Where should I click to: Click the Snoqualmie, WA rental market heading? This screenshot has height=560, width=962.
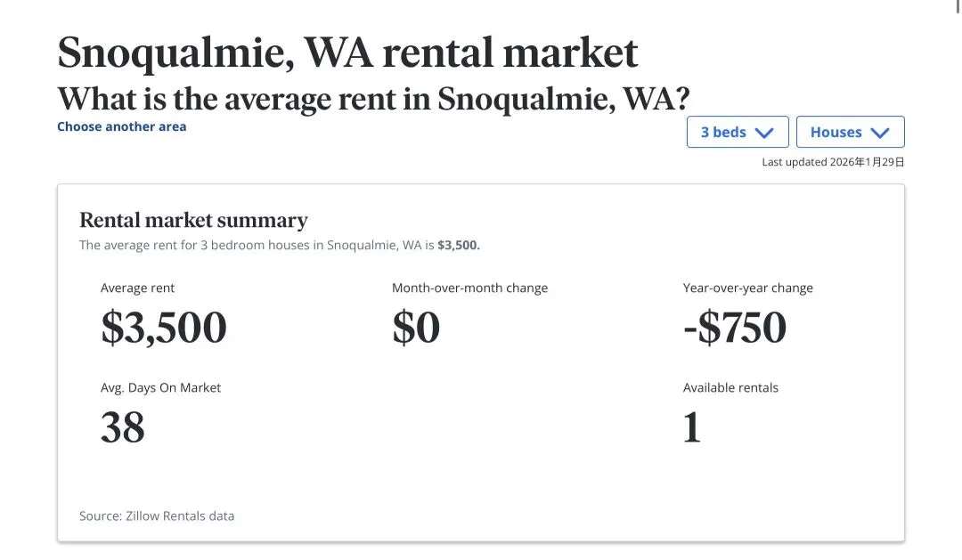[347, 53]
